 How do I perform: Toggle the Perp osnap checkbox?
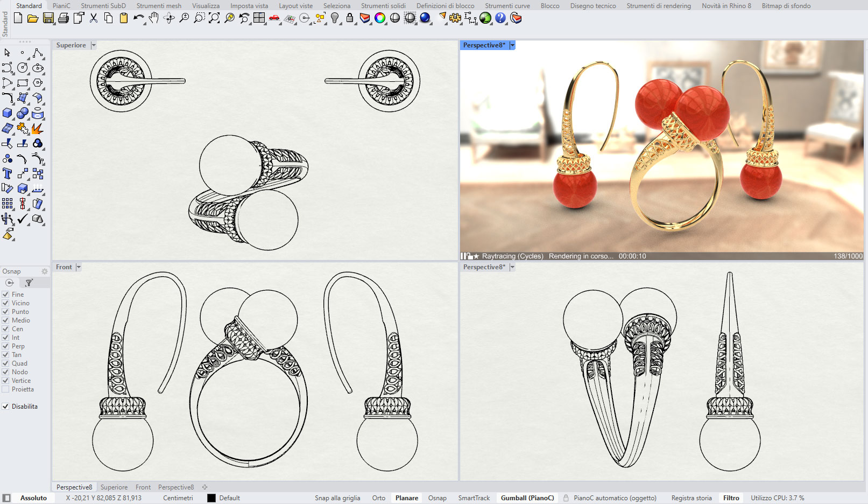click(5, 346)
